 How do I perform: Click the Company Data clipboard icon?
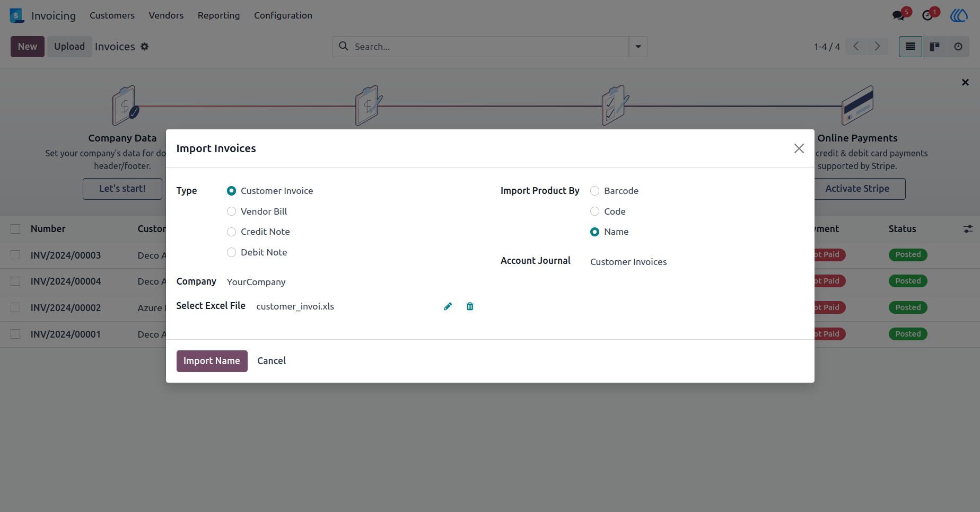point(126,105)
